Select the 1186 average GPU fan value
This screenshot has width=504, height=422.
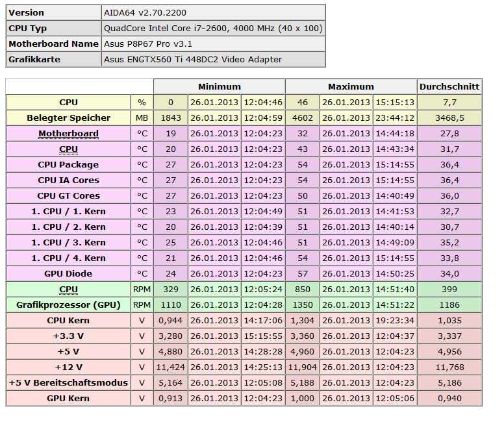(449, 305)
